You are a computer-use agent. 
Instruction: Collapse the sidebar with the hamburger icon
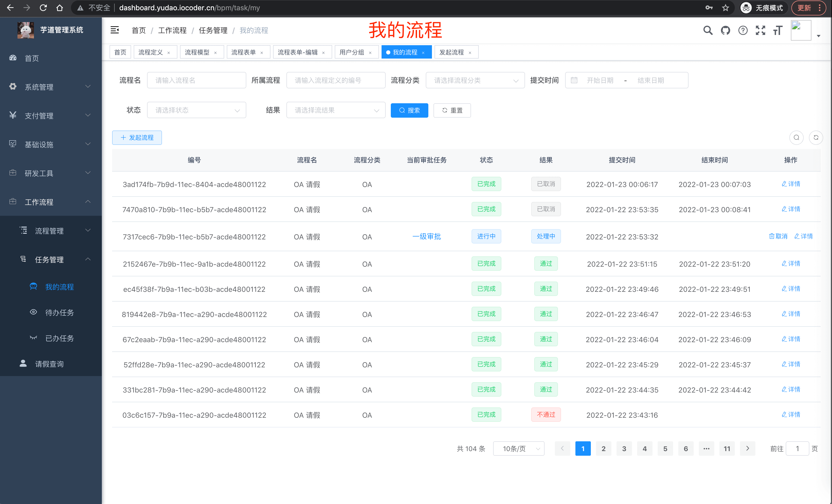[x=114, y=30]
